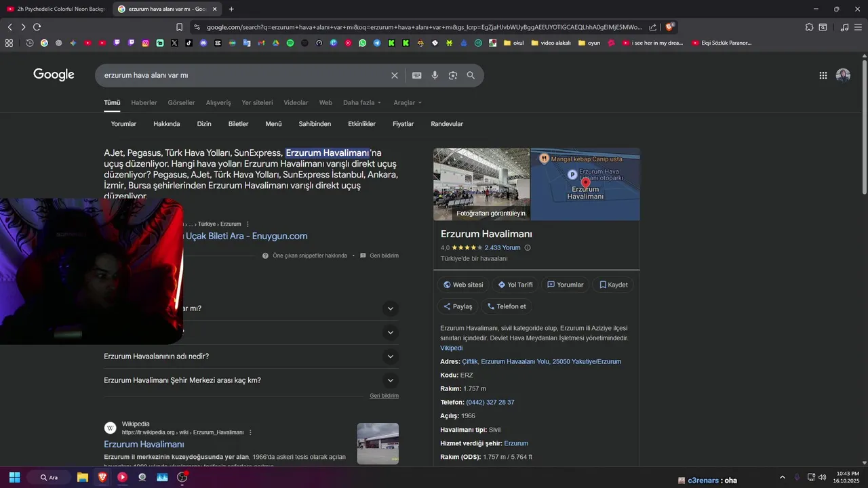Switch to the Psychedelic Colorful Neon browser tab
This screenshot has width=868, height=488.
pos(56,9)
